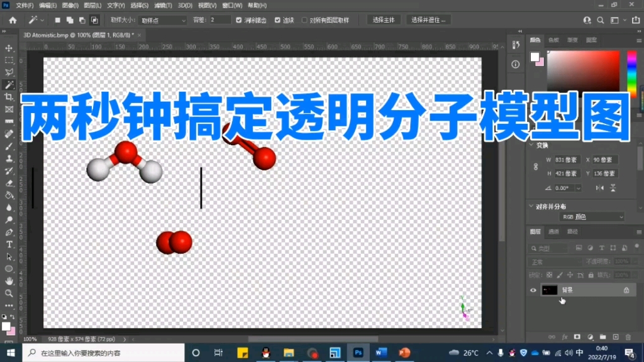644x362 pixels.
Task: Pick the Brush tool
Action: pyautogui.click(x=9, y=146)
